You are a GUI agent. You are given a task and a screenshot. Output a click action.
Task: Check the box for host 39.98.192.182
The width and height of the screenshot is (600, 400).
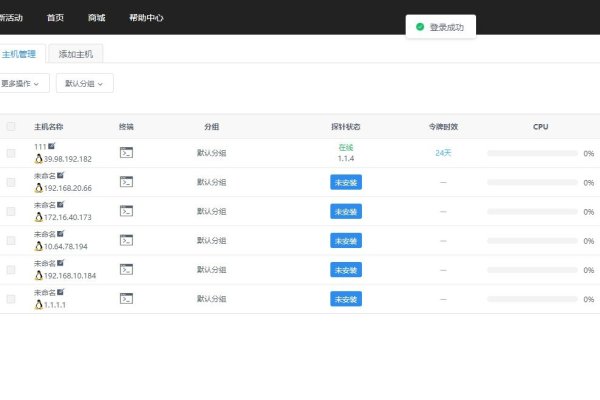pos(11,153)
